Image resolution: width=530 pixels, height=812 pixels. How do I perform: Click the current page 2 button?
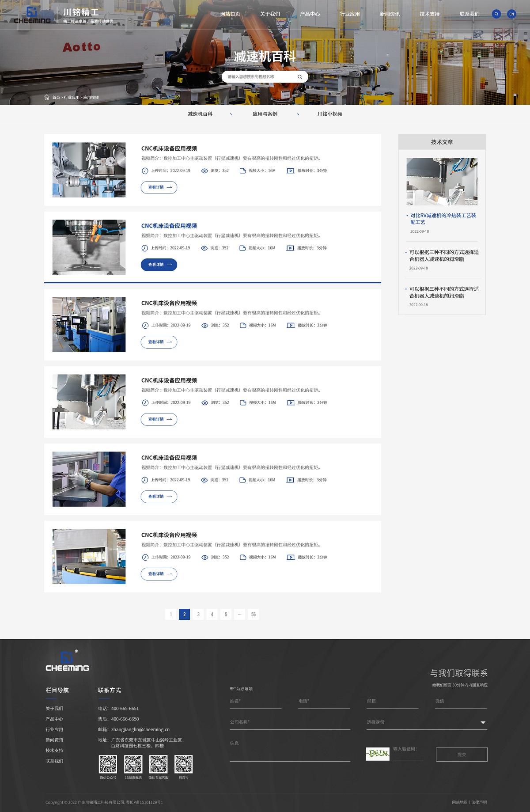pos(185,614)
